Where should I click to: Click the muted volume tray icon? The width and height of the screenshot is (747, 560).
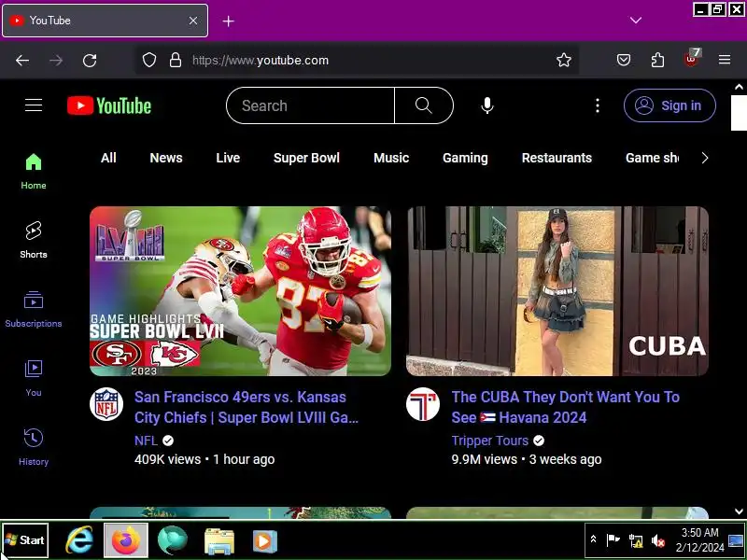[x=658, y=541]
